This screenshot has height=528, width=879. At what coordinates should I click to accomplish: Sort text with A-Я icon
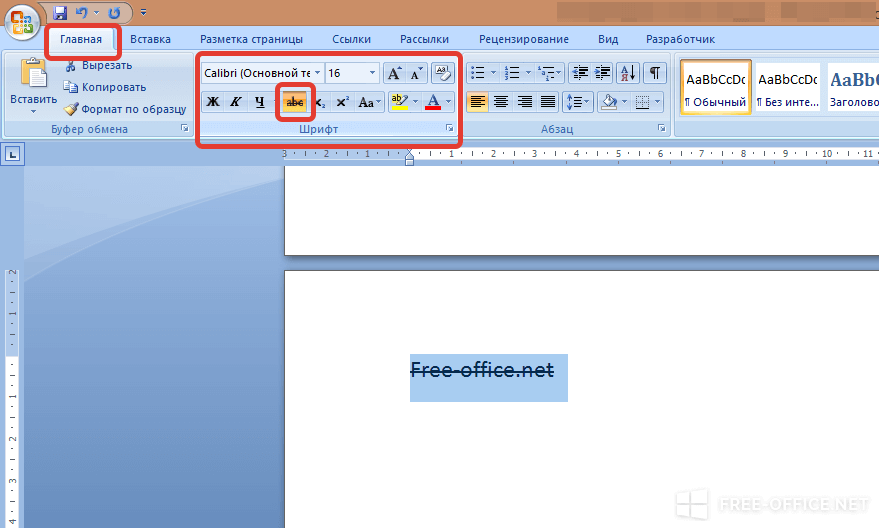point(628,73)
